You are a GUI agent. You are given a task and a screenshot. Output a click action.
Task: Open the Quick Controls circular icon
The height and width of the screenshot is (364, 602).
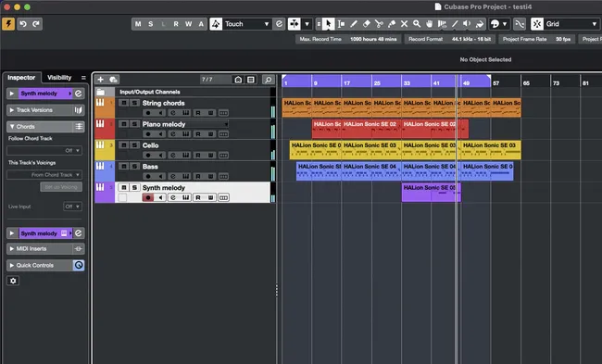pyautogui.click(x=79, y=265)
